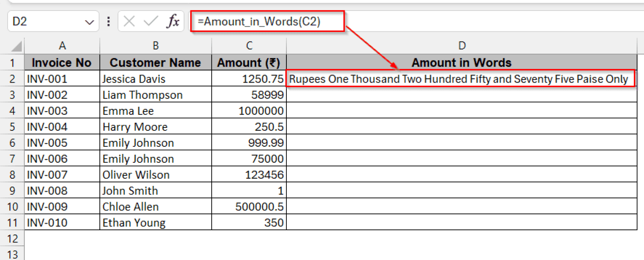Viewport: 644px width, 260px height.
Task: Click the vertical ellipsis next to Name Box
Action: coord(108,21)
